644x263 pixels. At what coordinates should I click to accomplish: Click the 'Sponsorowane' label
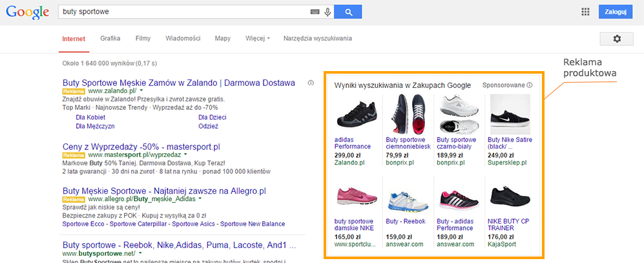[x=504, y=85]
